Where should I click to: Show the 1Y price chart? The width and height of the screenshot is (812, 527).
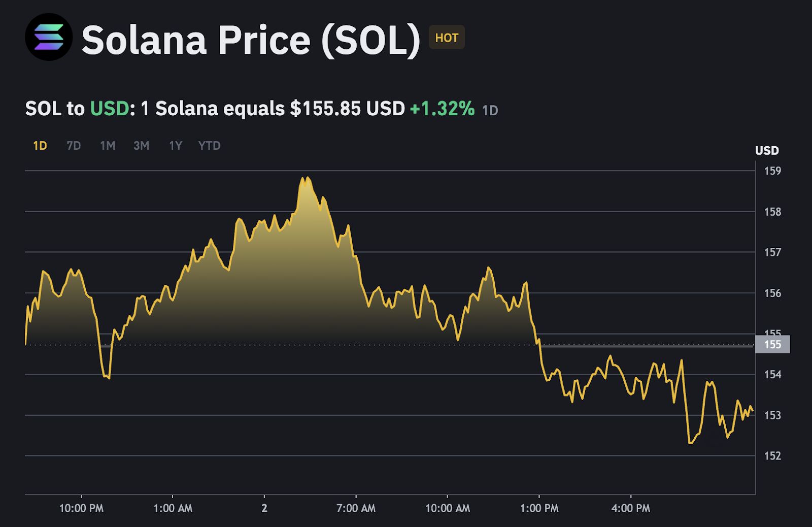pyautogui.click(x=175, y=146)
